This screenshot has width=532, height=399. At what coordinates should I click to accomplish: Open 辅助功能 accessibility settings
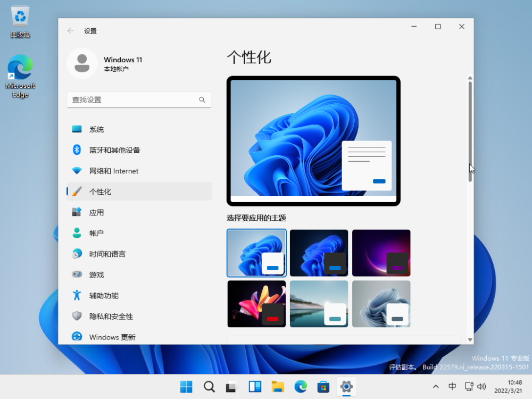coord(104,295)
